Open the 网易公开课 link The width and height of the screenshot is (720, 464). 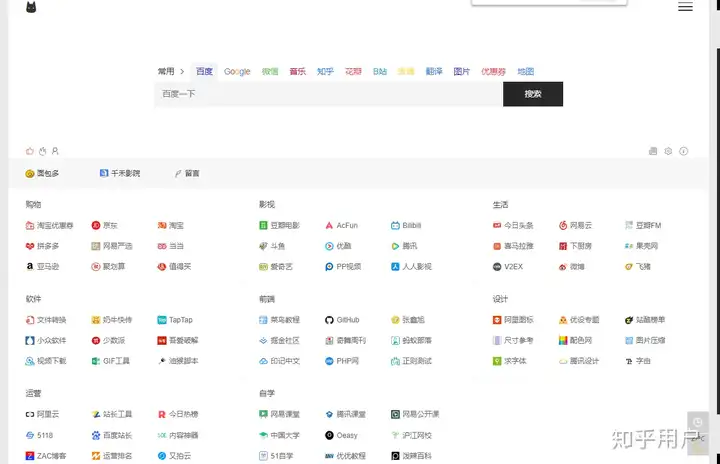click(x=415, y=414)
